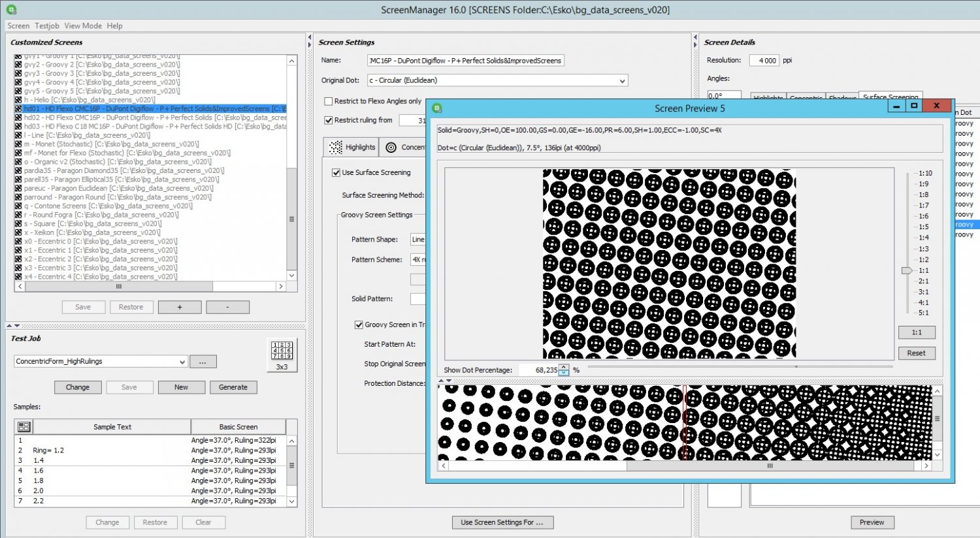Click the Screen Preview 5 window icon
The width and height of the screenshot is (980, 538).
437,108
